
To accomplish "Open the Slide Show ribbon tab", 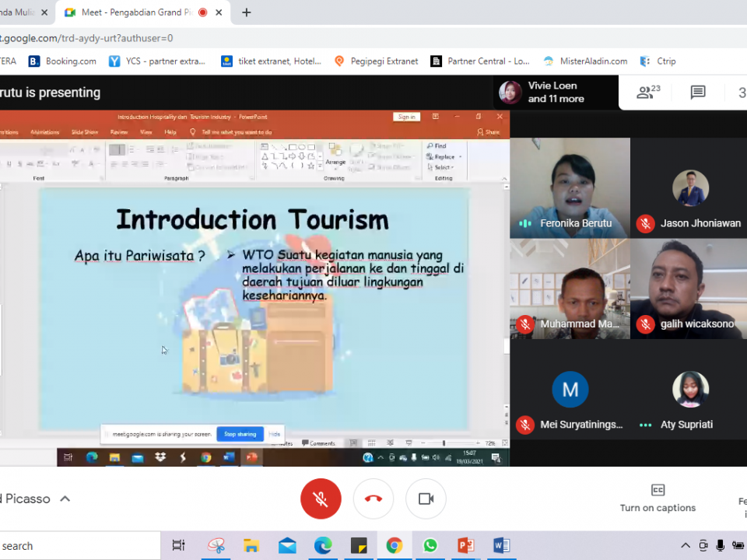I will pyautogui.click(x=85, y=132).
